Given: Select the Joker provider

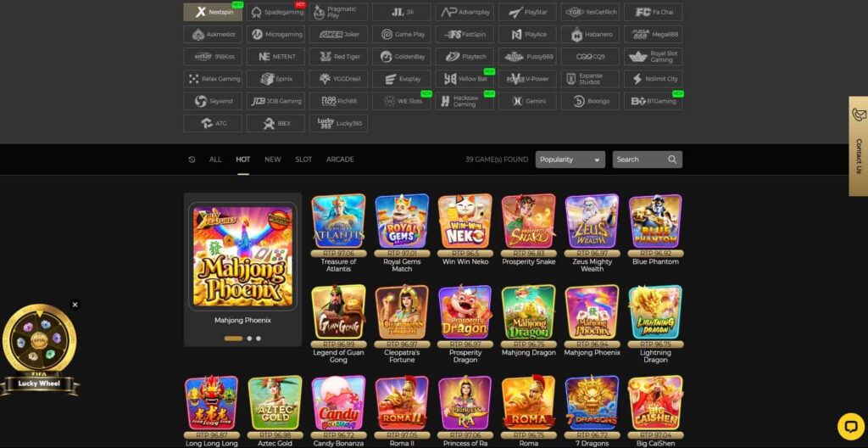Looking at the screenshot, I should [338, 35].
